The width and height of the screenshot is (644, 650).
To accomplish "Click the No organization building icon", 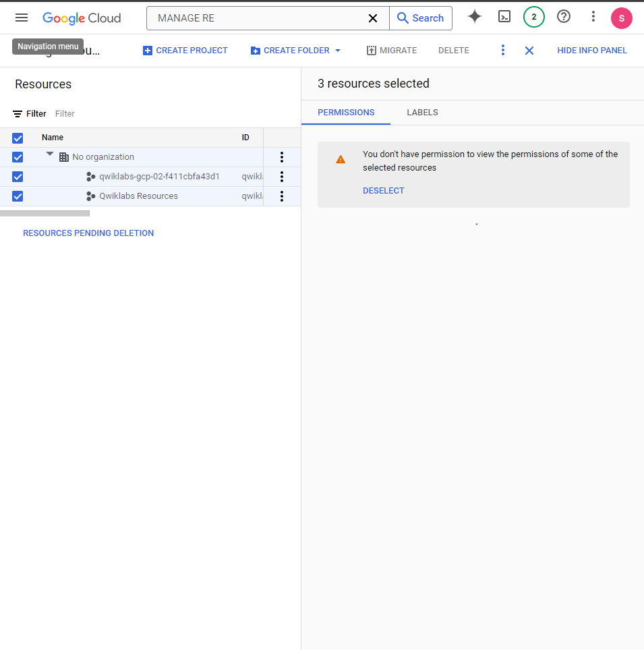I will (x=64, y=157).
